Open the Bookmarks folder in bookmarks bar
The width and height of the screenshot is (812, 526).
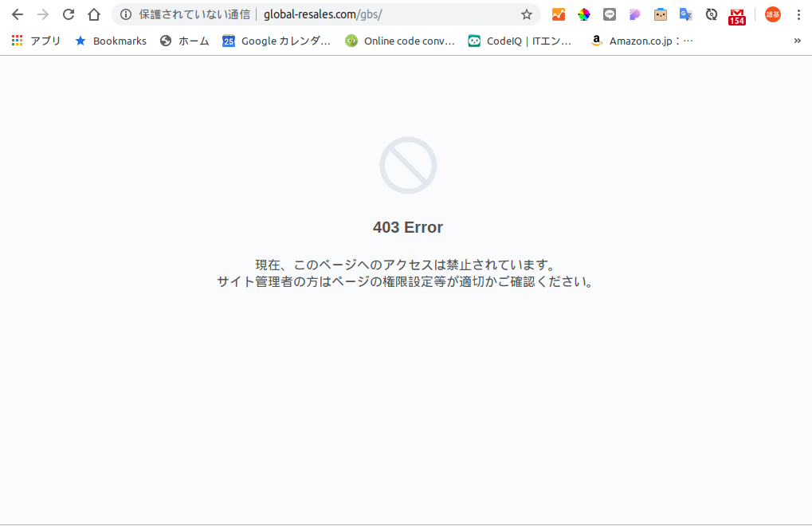pos(111,41)
